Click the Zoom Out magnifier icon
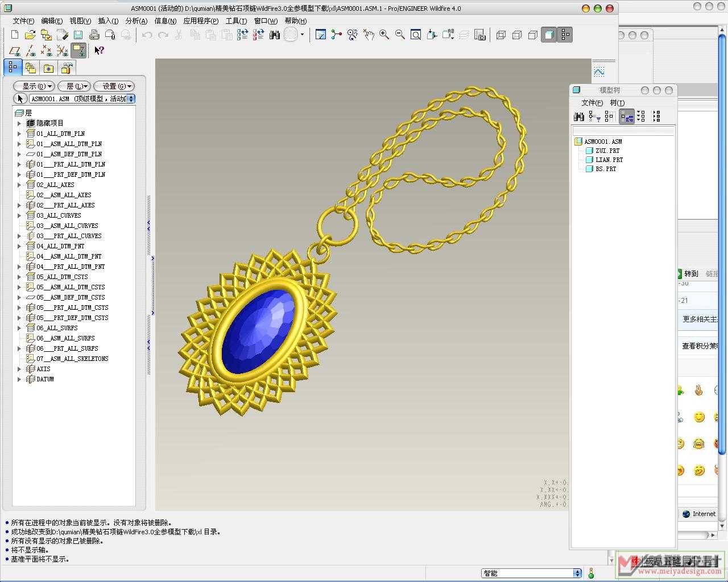This screenshot has height=582, width=728. pyautogui.click(x=400, y=35)
